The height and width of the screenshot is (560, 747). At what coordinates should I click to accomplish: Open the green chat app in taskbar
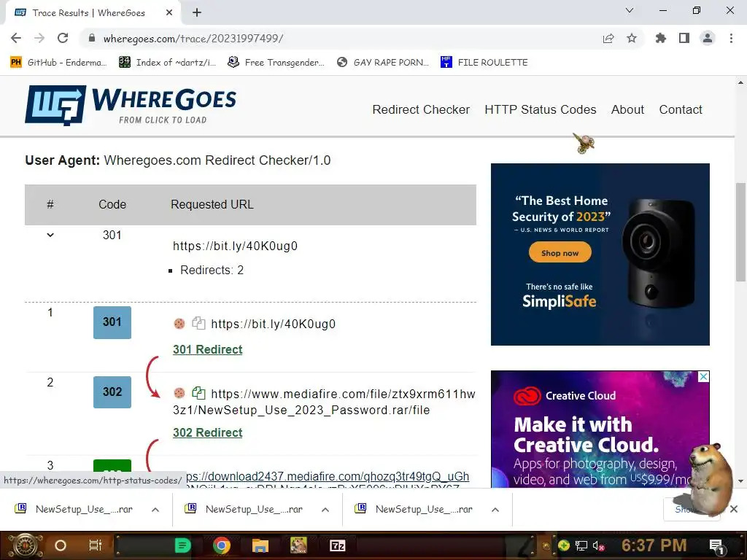pos(182,545)
